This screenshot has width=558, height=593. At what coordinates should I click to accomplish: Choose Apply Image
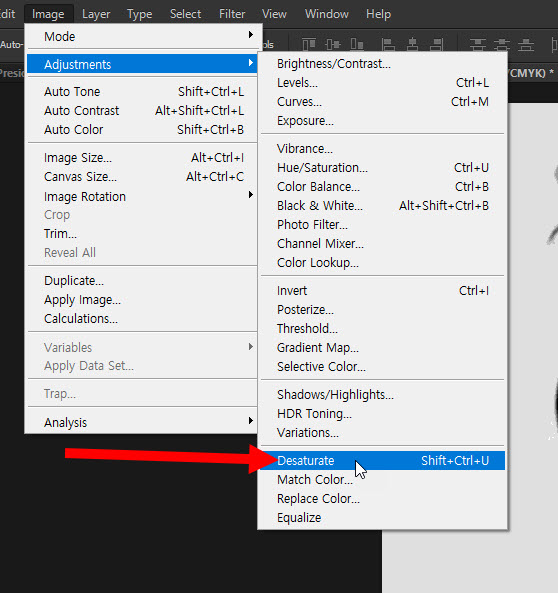coord(142,300)
